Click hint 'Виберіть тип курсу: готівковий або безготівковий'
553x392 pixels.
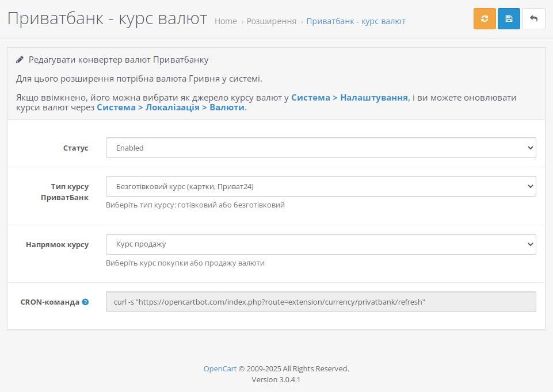click(195, 205)
